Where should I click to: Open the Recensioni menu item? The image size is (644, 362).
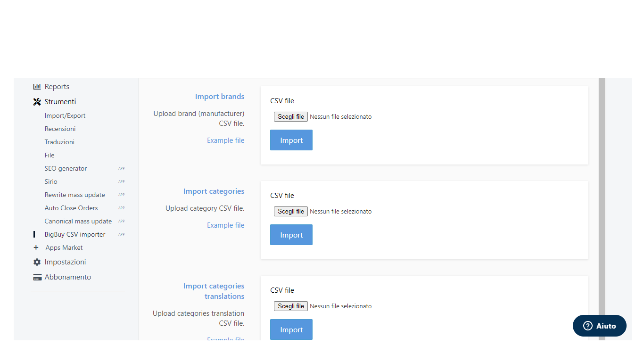click(60, 129)
